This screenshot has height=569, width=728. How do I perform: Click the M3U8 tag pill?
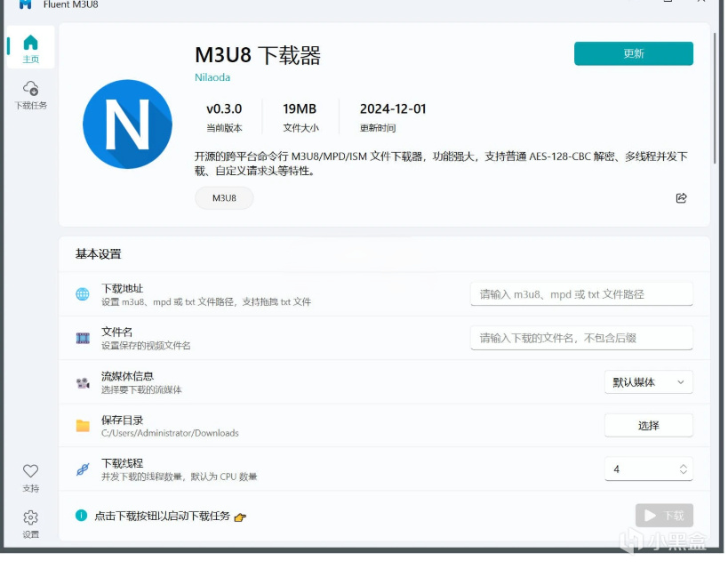(224, 198)
